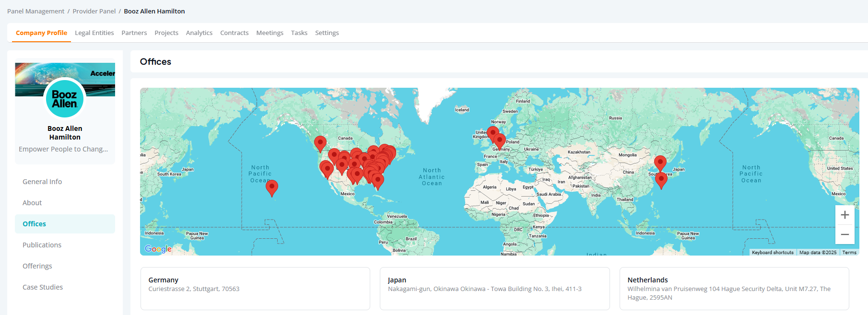Open map Terms link
This screenshot has width=868, height=315.
[x=849, y=253]
